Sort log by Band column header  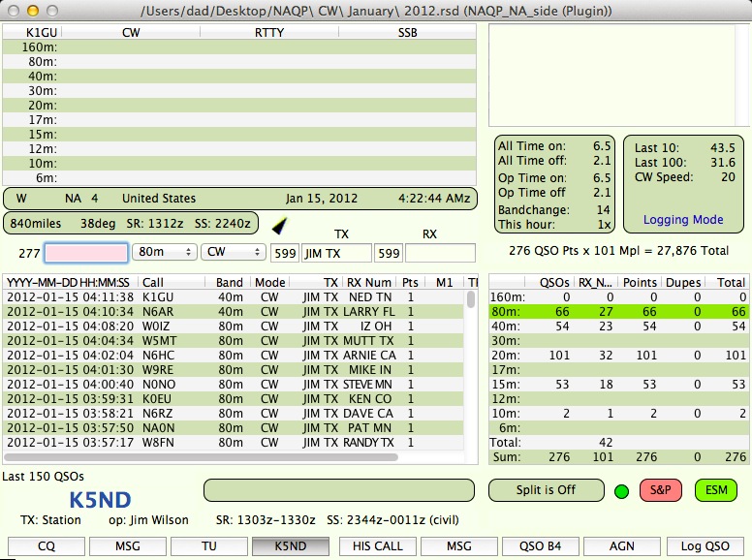point(229,282)
